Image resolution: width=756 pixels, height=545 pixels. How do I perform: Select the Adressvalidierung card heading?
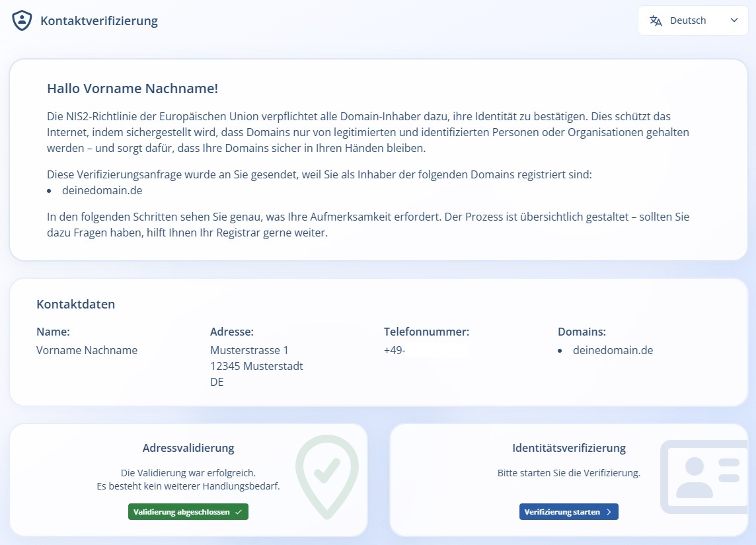188,447
